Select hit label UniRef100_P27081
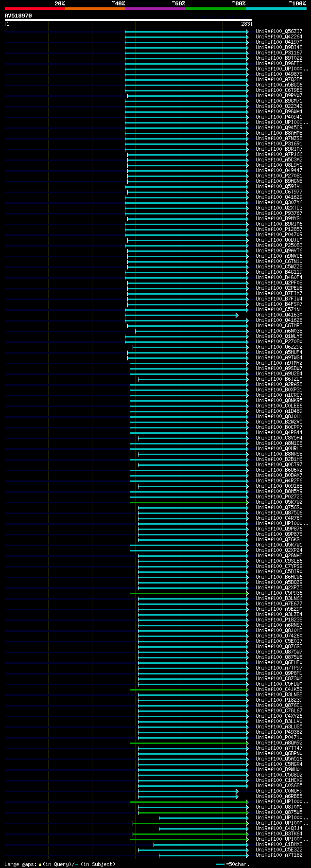Image resolution: width=311 pixels, height=868 pixels. pyautogui.click(x=279, y=176)
